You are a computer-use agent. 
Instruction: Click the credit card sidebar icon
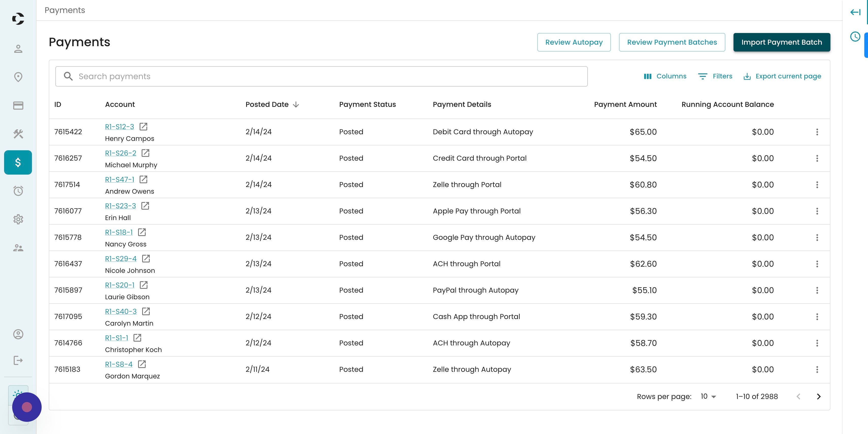click(x=18, y=106)
